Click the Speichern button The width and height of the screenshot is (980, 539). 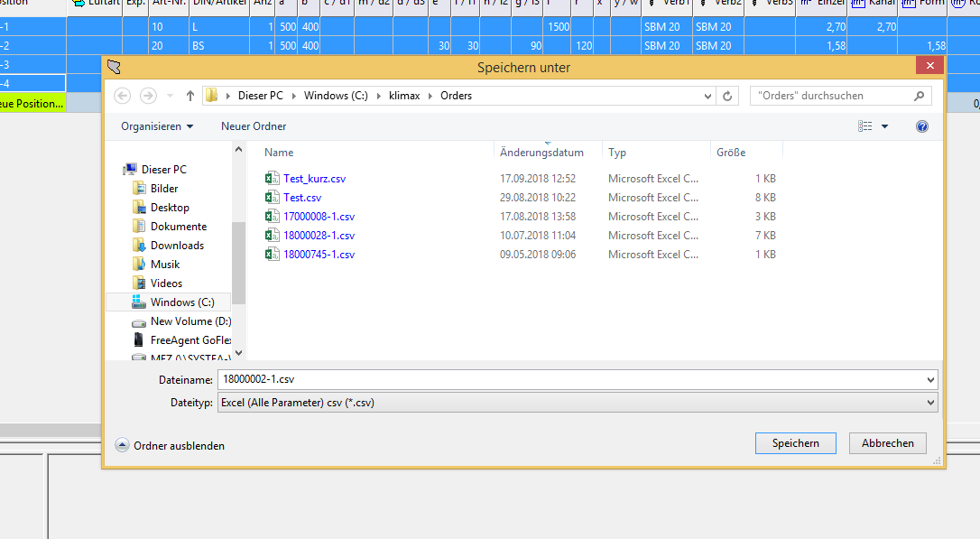tap(796, 443)
